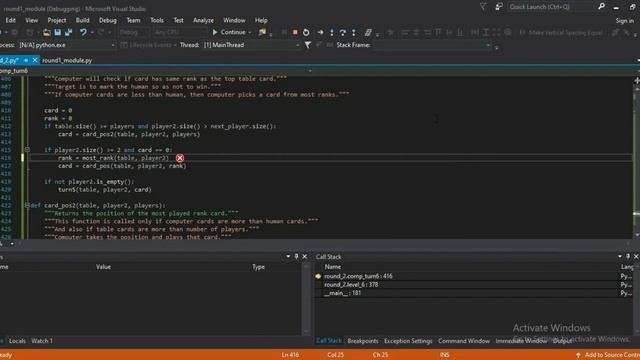This screenshot has width=640, height=360.
Task: Filter threads with the funnel icon
Action: (x=308, y=45)
